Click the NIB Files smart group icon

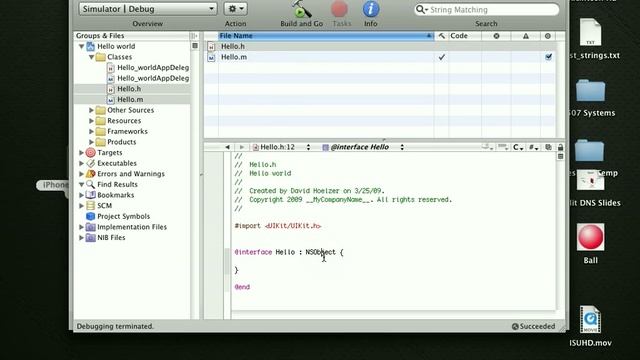coord(91,238)
